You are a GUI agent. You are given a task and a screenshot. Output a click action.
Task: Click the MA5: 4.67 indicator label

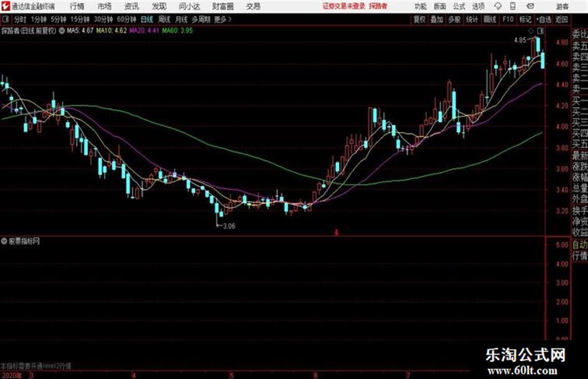tap(80, 30)
